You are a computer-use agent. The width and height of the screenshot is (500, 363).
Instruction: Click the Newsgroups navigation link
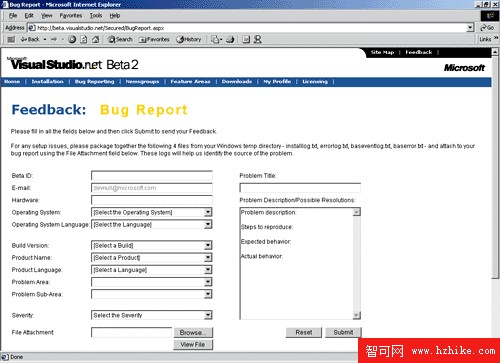pos(142,82)
